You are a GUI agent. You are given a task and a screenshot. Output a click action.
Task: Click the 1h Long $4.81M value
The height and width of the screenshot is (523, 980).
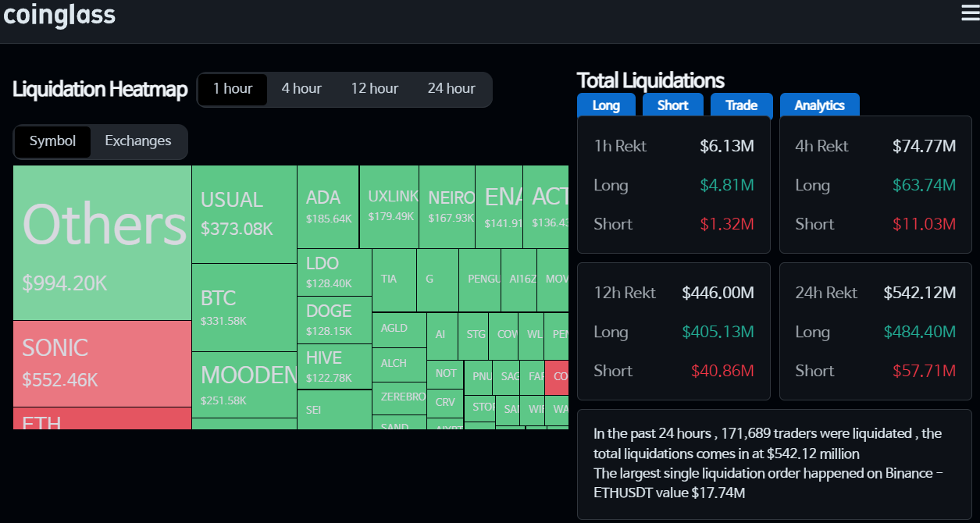(x=726, y=185)
